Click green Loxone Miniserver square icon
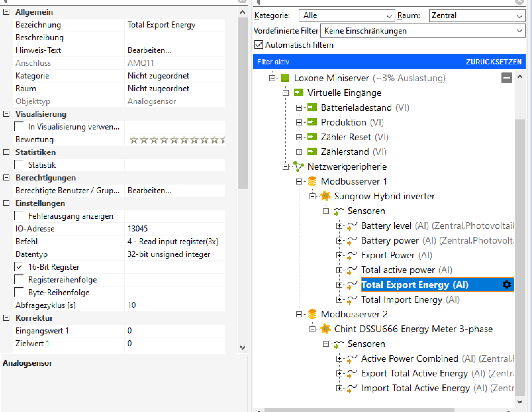The image size is (532, 412). (285, 78)
